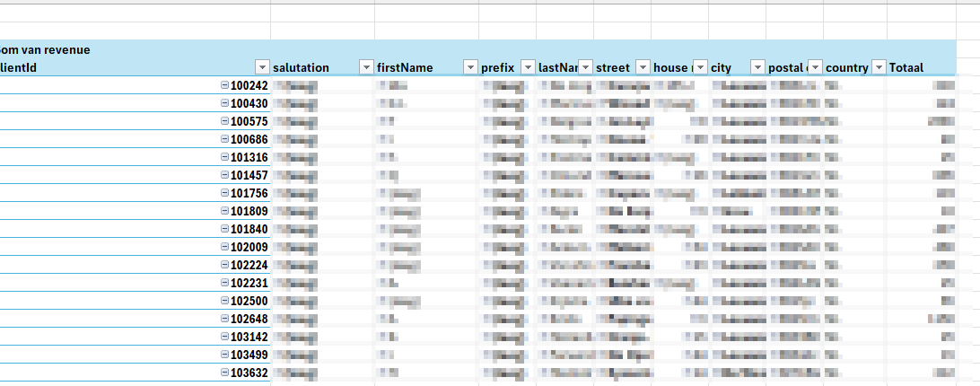Collapse row group for client 103632
Viewport: 980px width, 386px height.
(x=224, y=373)
